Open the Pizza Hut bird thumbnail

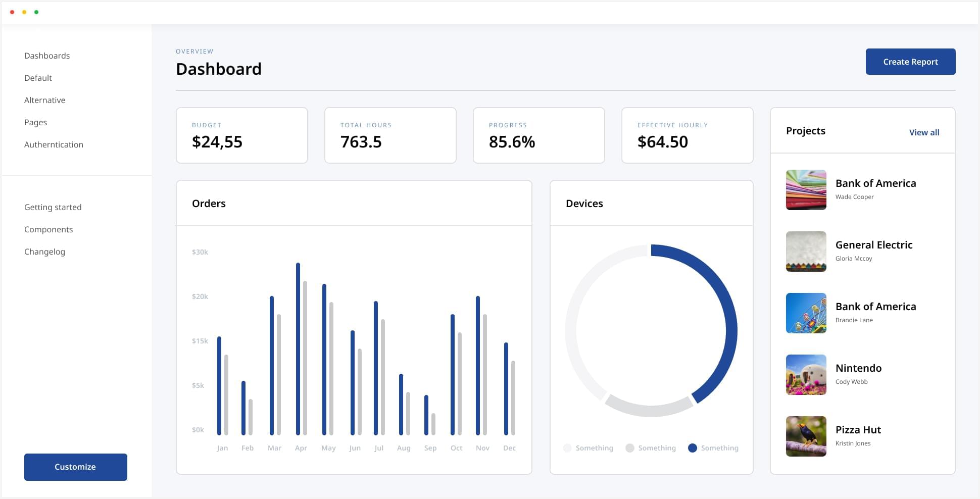click(806, 436)
